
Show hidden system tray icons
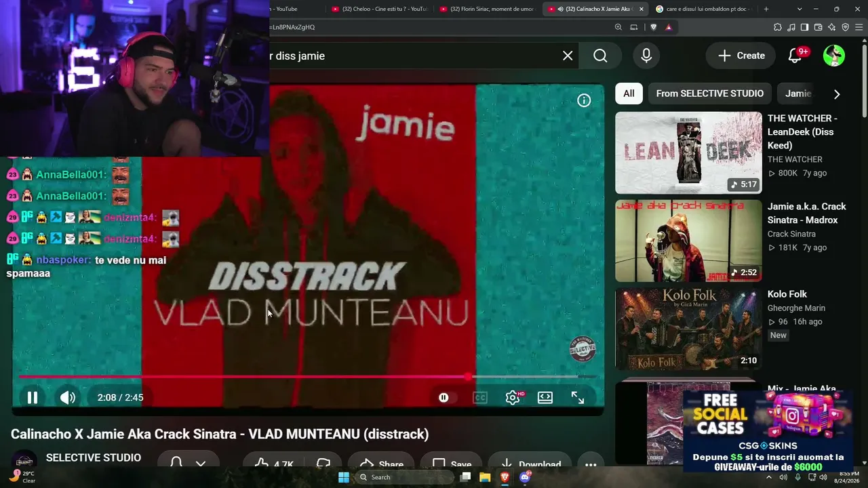tap(769, 477)
